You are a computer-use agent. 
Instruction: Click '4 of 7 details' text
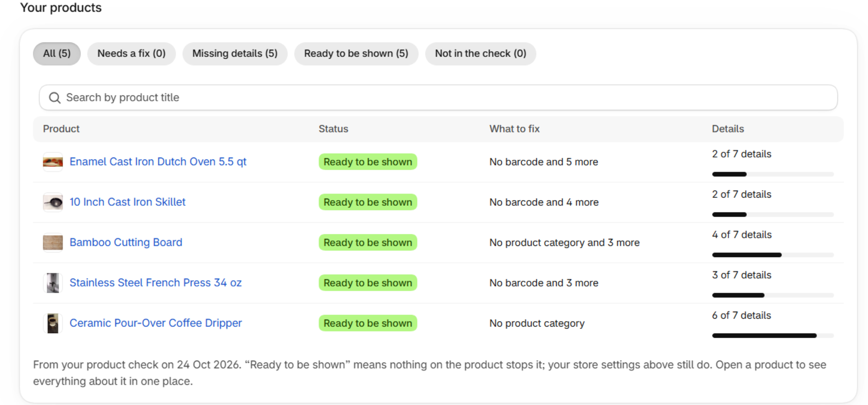tap(742, 235)
